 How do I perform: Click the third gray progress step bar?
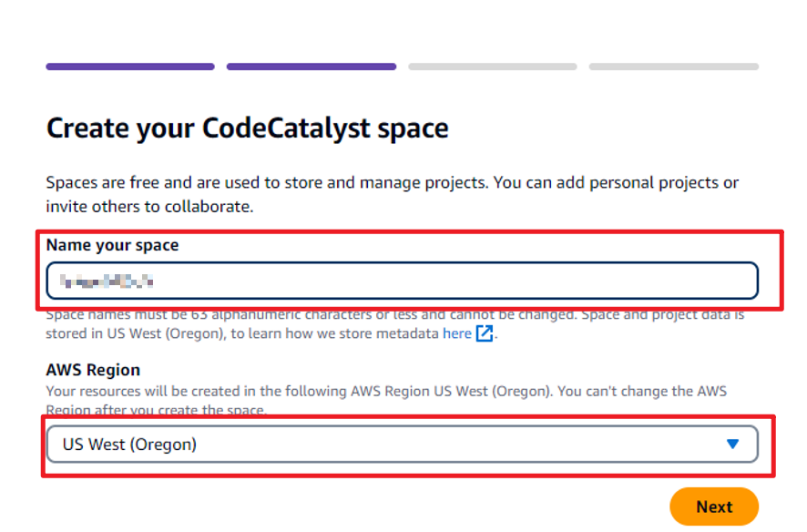[492, 66]
